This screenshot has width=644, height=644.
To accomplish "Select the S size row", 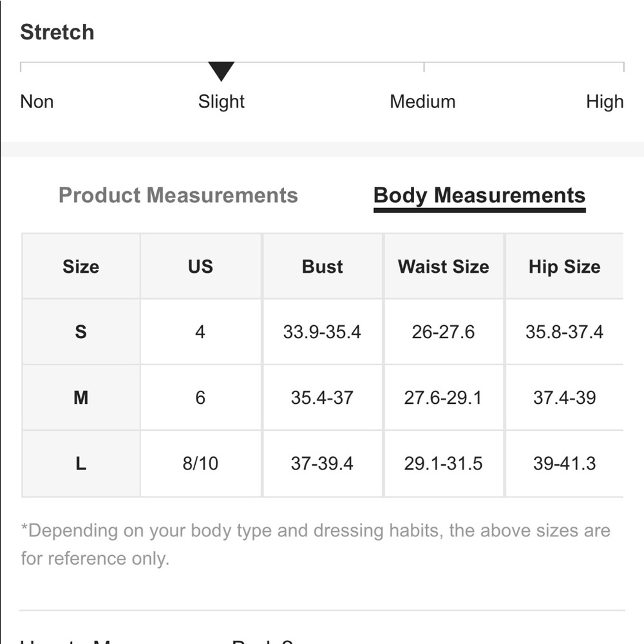I will (323, 332).
